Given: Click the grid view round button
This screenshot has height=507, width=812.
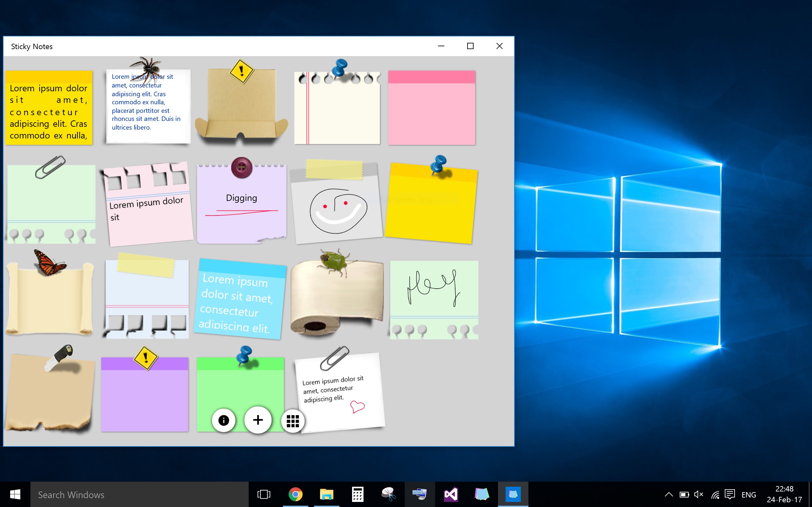Looking at the screenshot, I should (x=292, y=421).
